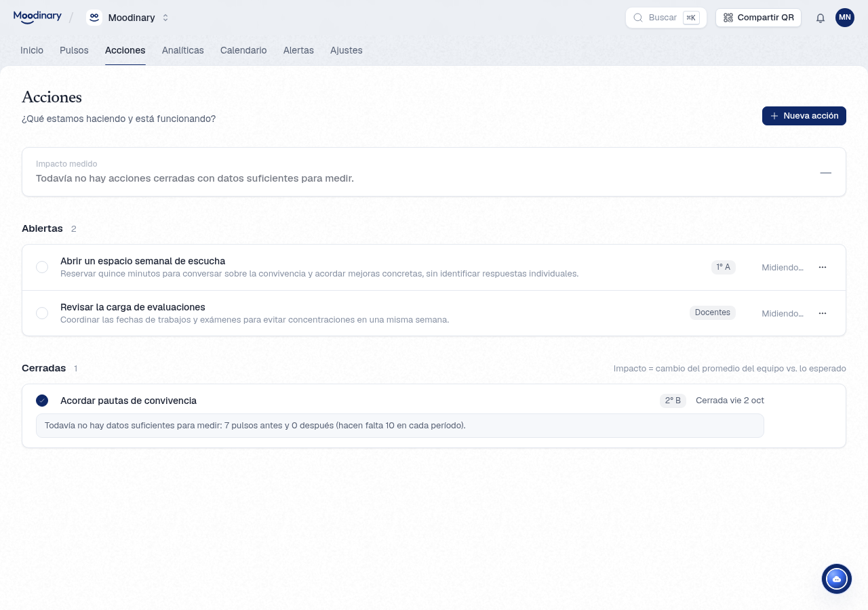Mark 'Revisar la carga de evaluaciones' done
The width and height of the screenshot is (868, 610).
click(x=42, y=313)
